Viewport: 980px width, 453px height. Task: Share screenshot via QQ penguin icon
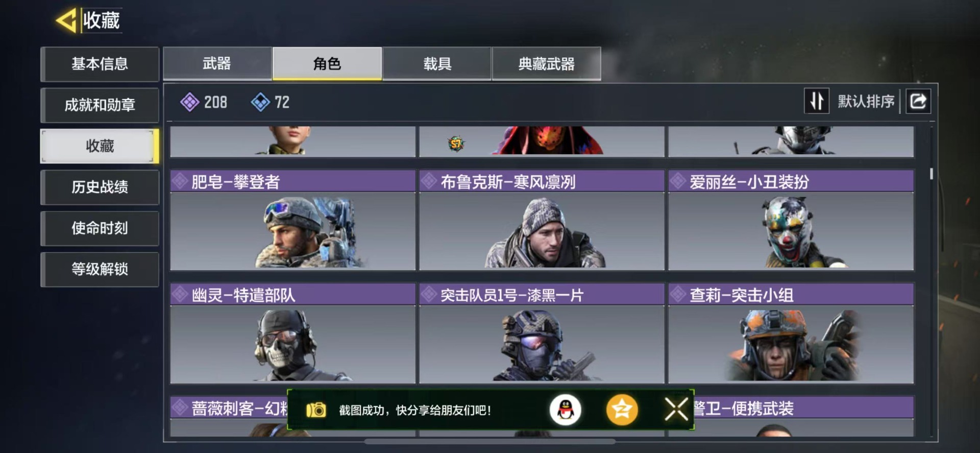pyautogui.click(x=565, y=410)
